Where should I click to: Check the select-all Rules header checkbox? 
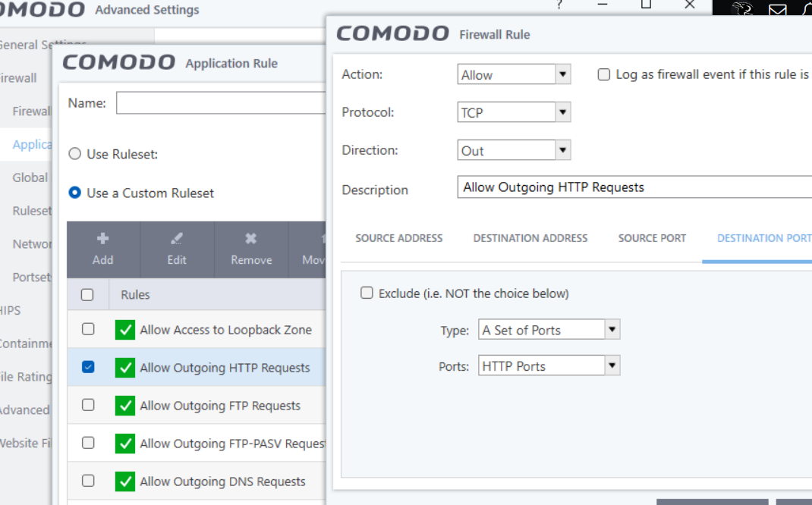point(87,295)
